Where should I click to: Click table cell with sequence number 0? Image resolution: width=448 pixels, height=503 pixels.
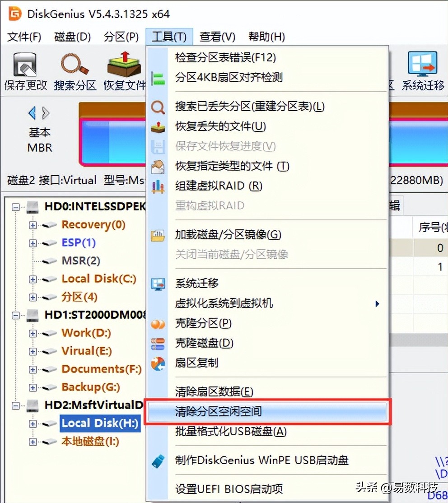click(432, 248)
